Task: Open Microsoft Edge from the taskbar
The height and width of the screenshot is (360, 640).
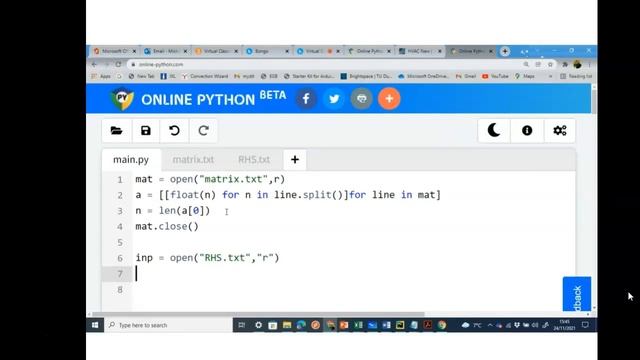Action: coord(301,325)
